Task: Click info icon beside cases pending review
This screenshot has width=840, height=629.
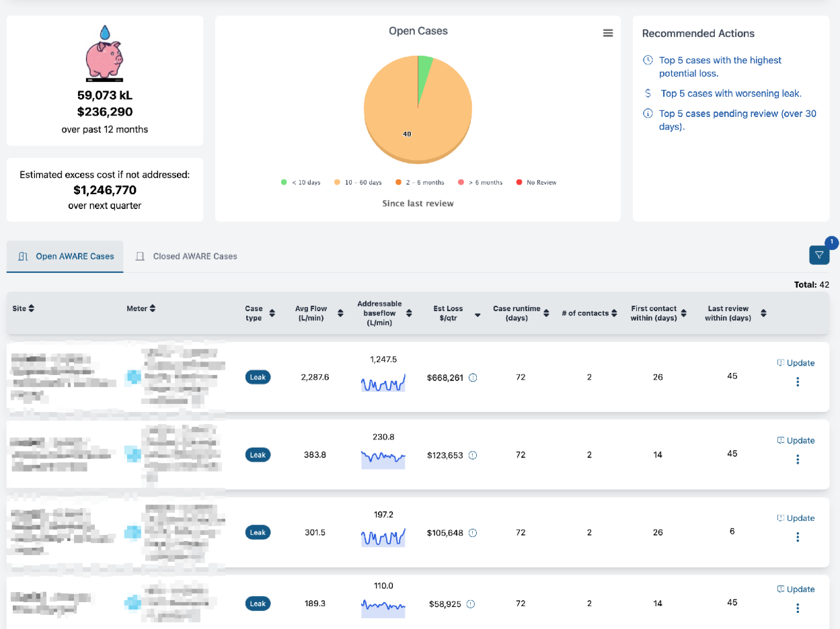Action: (648, 114)
